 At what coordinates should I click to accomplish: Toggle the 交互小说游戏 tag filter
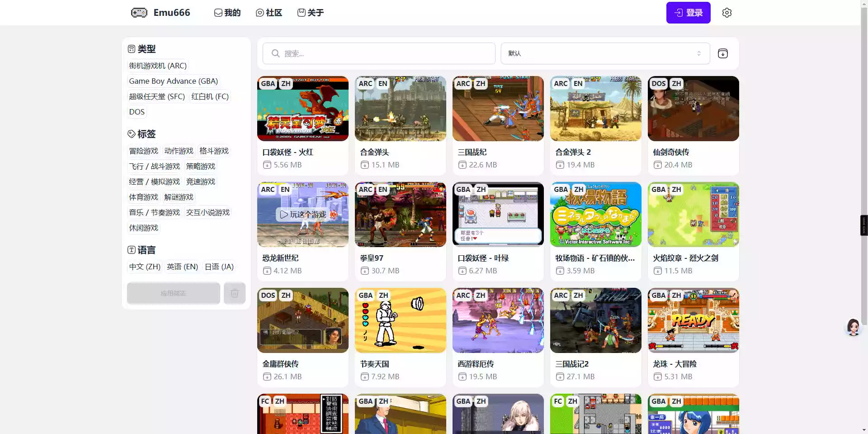[208, 213]
